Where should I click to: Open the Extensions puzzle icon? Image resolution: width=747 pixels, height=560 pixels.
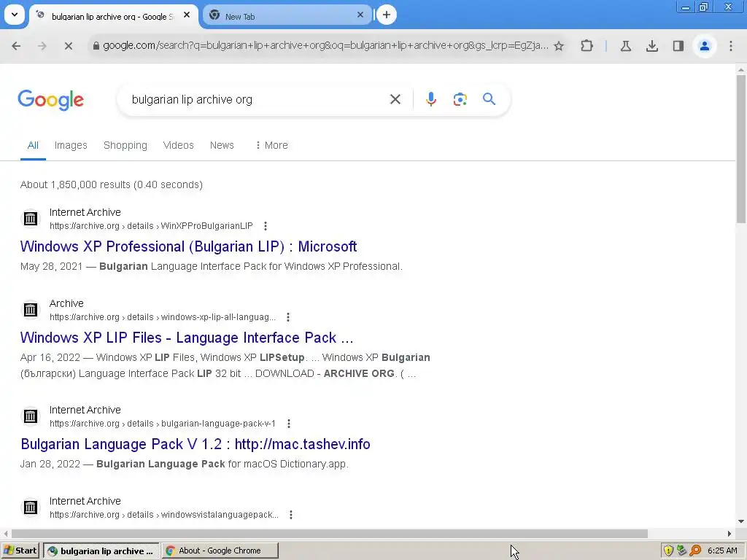point(587,46)
